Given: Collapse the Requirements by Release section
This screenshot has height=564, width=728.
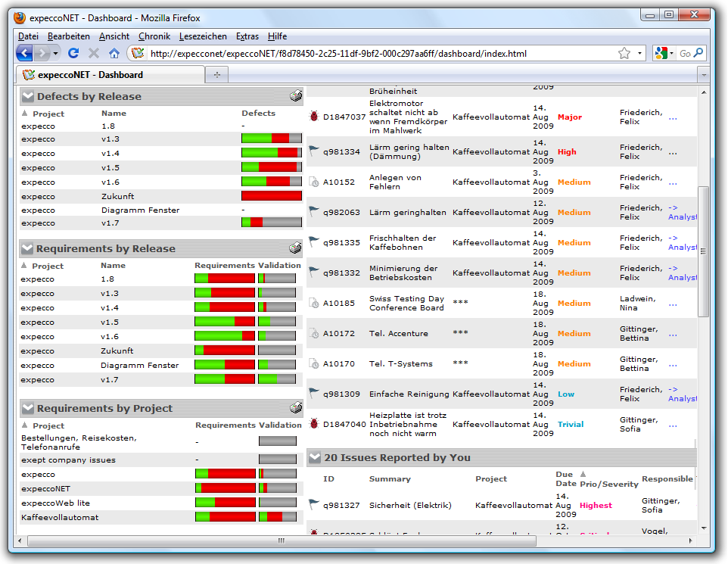Looking at the screenshot, I should click(x=28, y=248).
